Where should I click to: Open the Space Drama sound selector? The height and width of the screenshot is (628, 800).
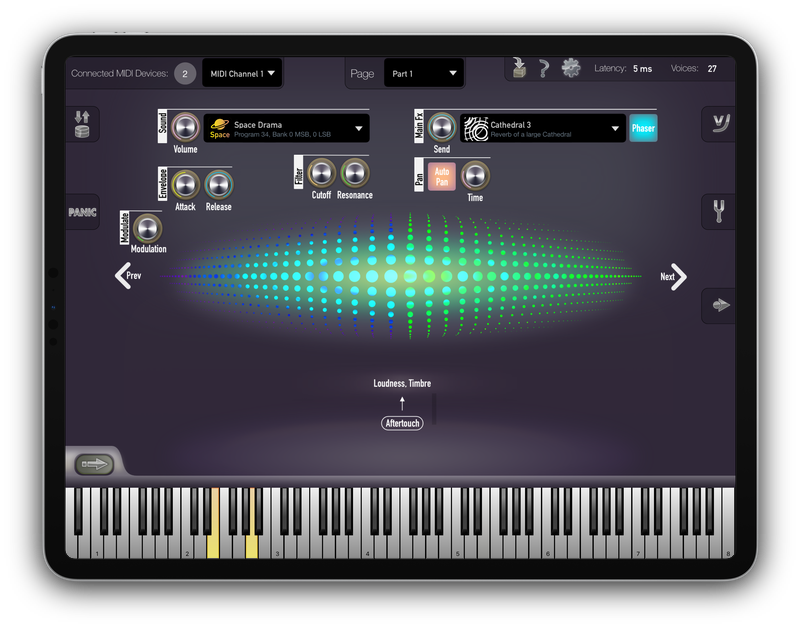(x=286, y=128)
